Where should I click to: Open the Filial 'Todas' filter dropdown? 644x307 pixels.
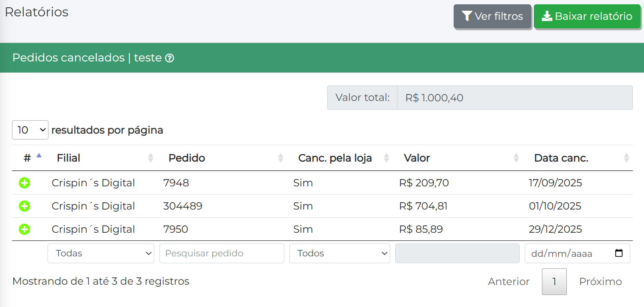coord(101,253)
